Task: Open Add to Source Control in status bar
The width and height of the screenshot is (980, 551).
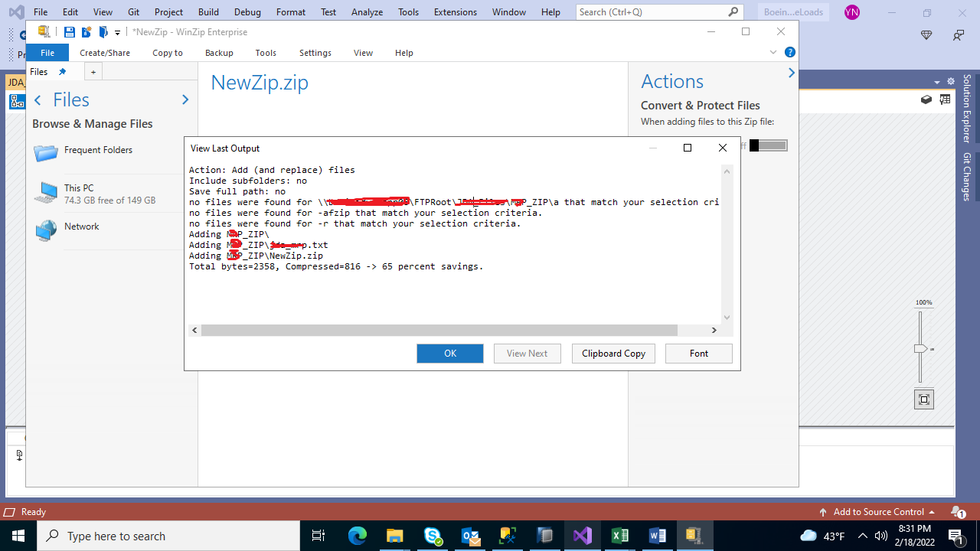Action: point(877,512)
